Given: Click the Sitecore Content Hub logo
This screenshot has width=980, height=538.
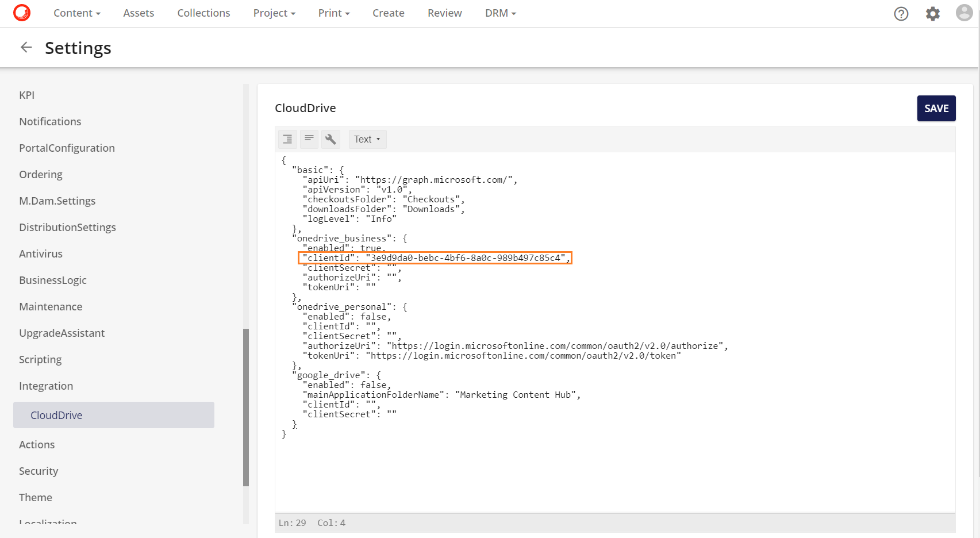Looking at the screenshot, I should point(22,13).
